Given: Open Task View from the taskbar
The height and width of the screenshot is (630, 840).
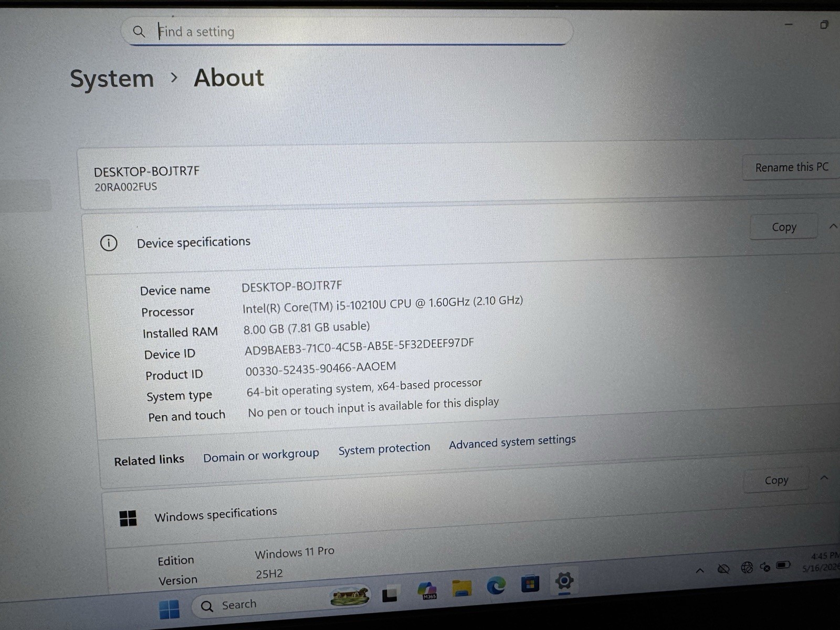Looking at the screenshot, I should tap(390, 594).
